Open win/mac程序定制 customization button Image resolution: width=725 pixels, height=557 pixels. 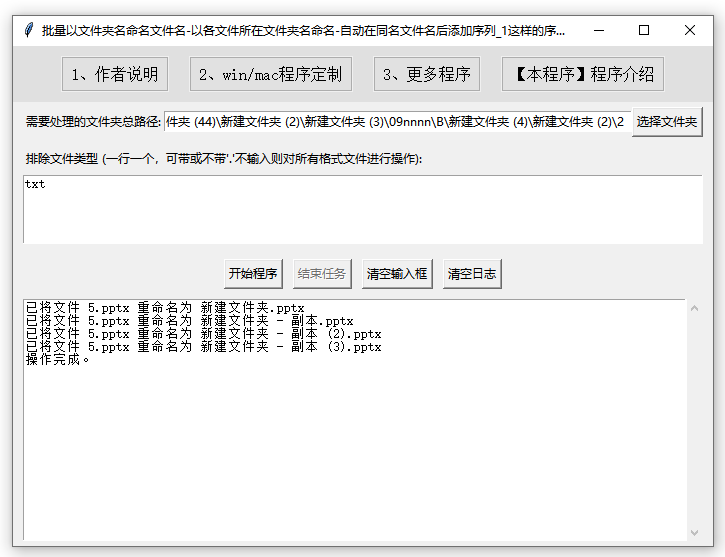pyautogui.click(x=270, y=74)
